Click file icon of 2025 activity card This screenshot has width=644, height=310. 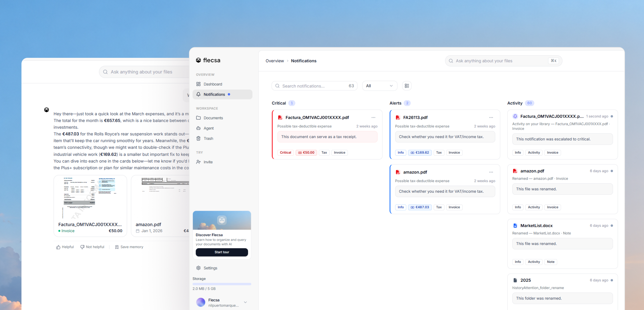pos(515,280)
